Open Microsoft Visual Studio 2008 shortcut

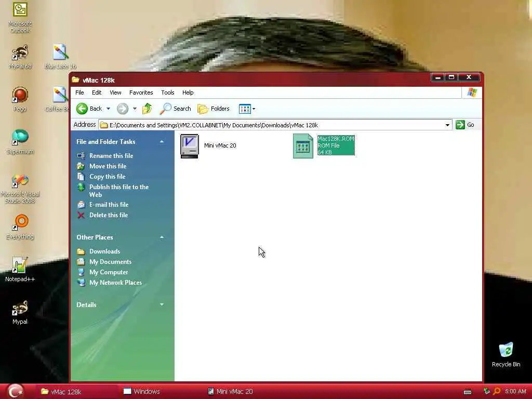pos(20,188)
